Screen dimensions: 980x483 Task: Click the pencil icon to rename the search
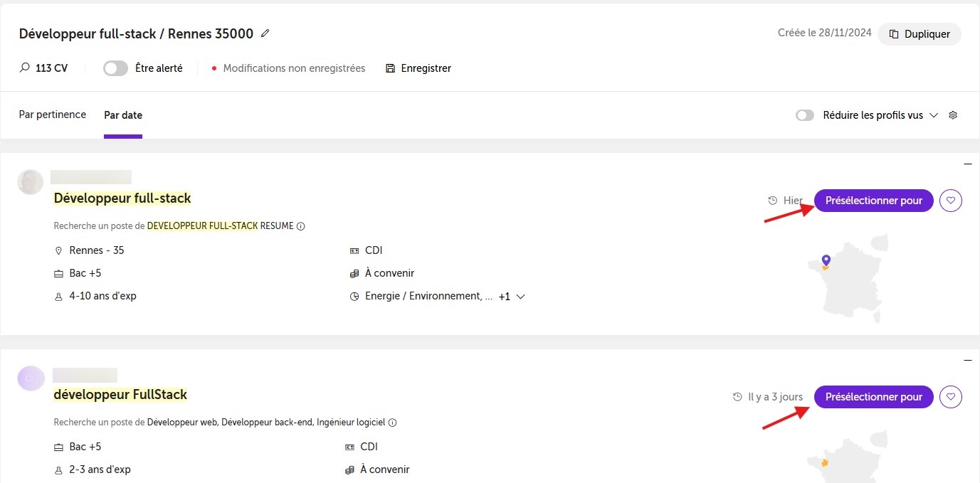pos(265,33)
